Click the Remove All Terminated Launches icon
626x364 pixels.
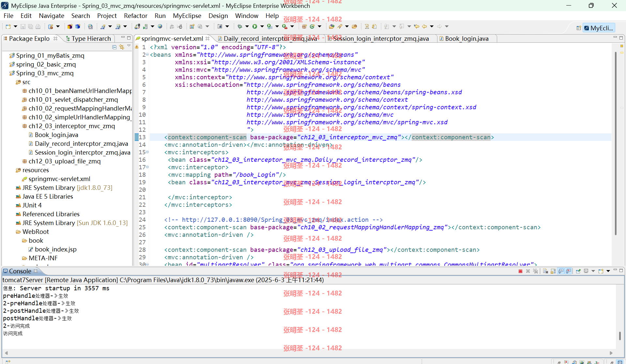tap(535, 271)
